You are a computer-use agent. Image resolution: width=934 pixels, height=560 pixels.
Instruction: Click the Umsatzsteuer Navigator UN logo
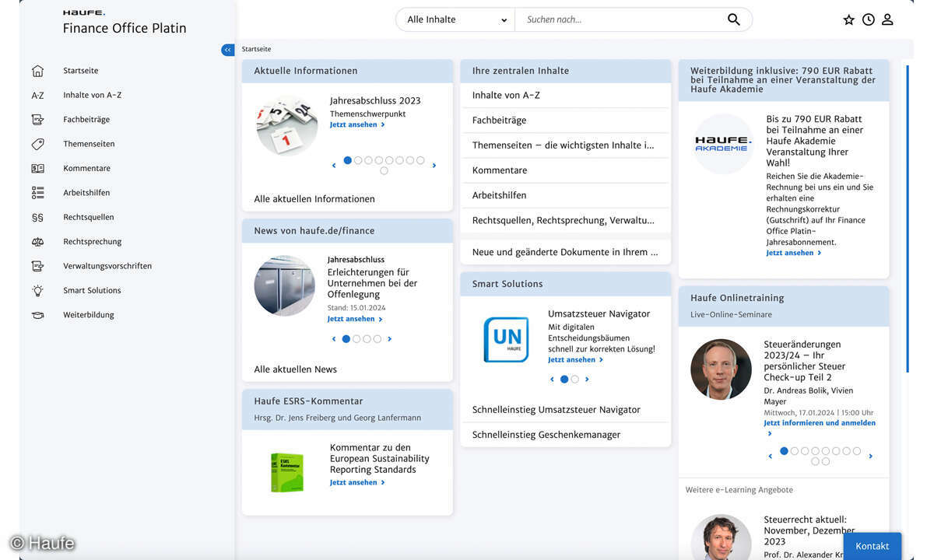point(506,340)
